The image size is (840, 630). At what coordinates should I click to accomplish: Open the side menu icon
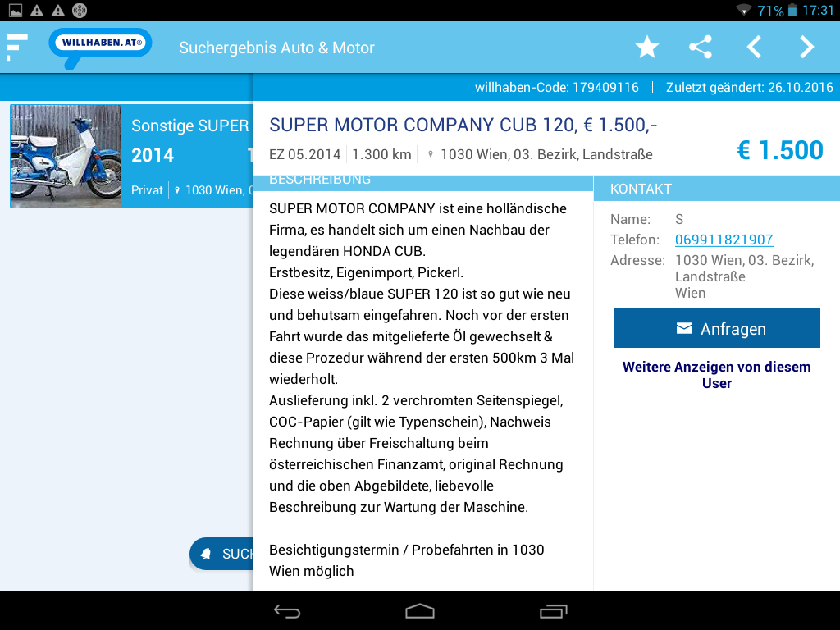16,47
